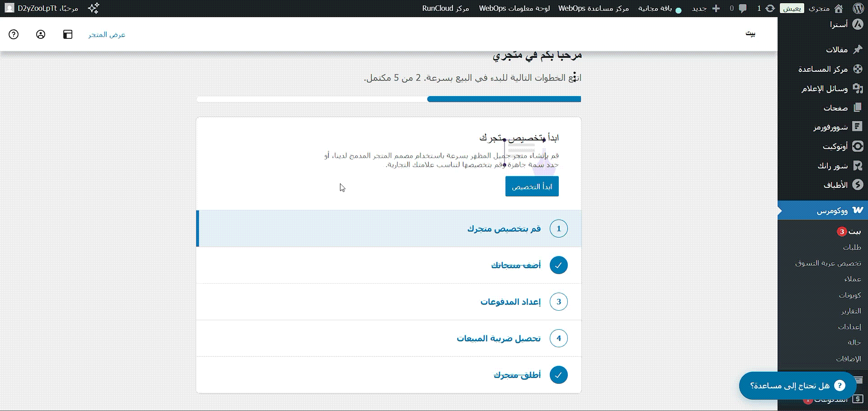Click the عرض المتجر link
The height and width of the screenshot is (411, 868).
coord(107,34)
